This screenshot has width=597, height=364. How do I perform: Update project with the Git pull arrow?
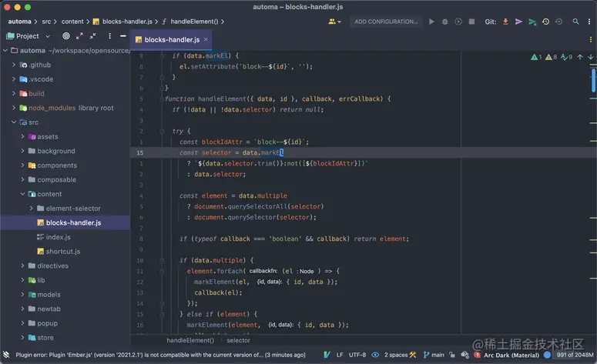click(x=505, y=22)
